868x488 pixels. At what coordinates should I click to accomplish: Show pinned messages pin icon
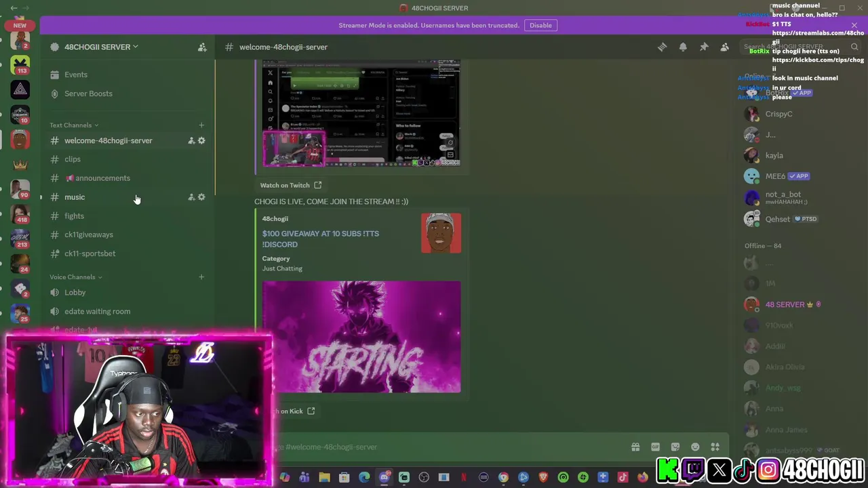704,47
